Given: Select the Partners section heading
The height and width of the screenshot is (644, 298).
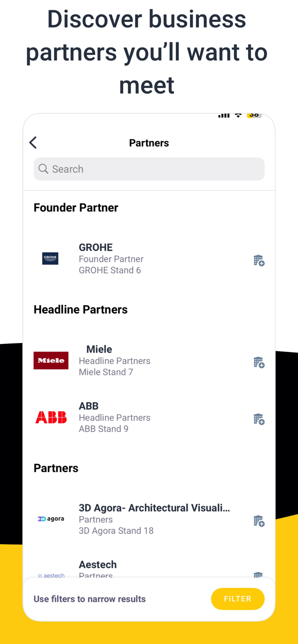Looking at the screenshot, I should coord(56,468).
